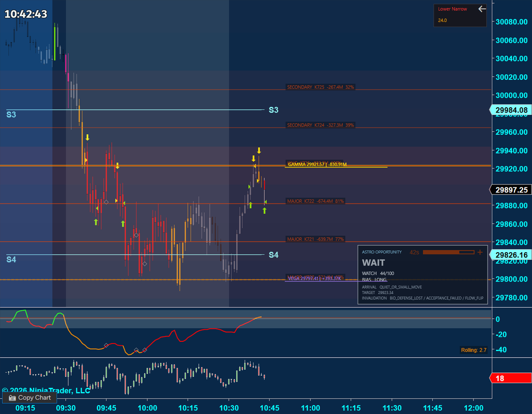Click the -20 oscillator axis label
Screen dimensions: 532x414
tap(502, 335)
